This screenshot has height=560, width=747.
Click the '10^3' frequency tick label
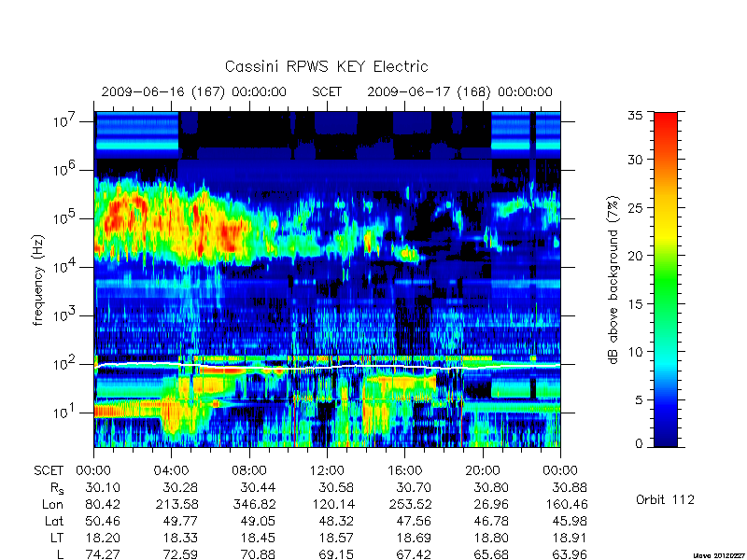tap(65, 315)
